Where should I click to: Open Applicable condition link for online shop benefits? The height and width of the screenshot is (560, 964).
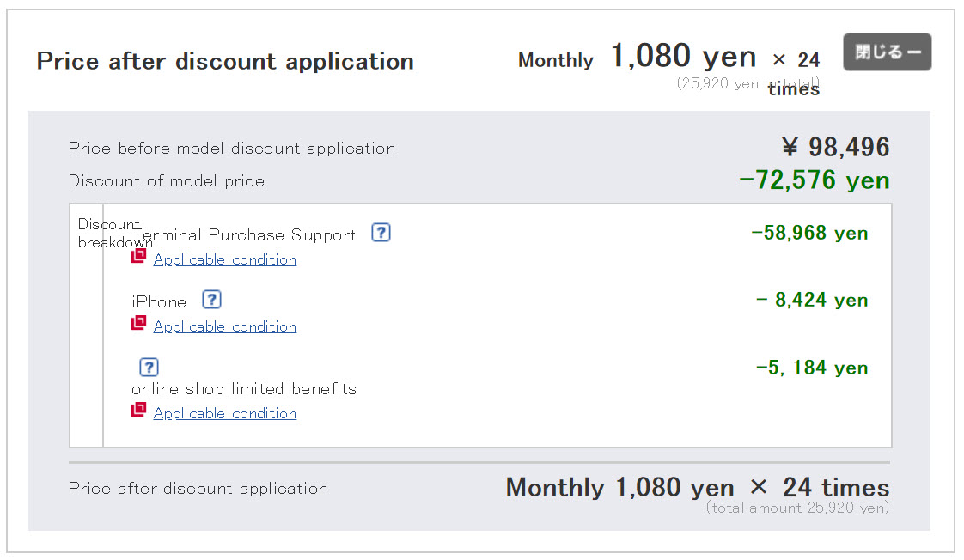click(x=225, y=413)
